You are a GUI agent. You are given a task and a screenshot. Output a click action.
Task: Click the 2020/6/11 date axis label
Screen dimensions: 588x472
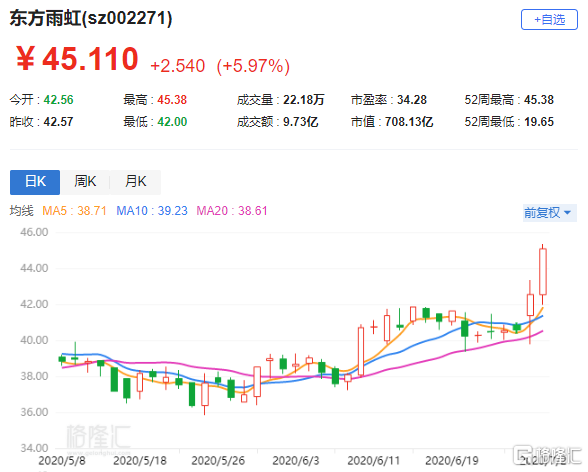pos(374,461)
